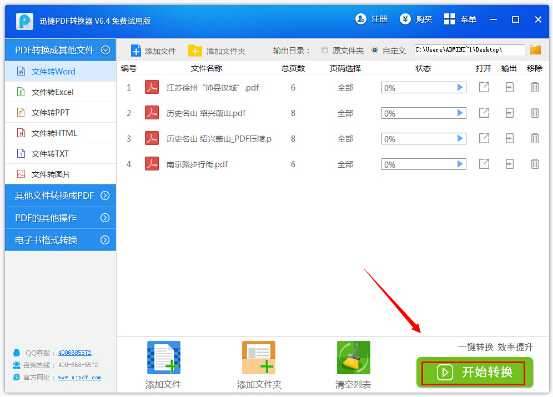Open the 购买 purchase option in title bar
The height and width of the screenshot is (397, 553).
[416, 19]
